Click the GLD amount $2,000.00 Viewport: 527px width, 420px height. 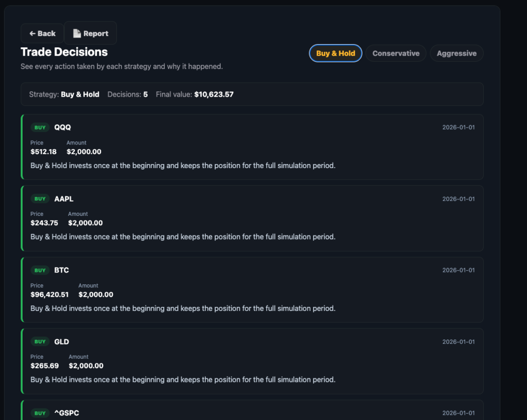coord(86,366)
